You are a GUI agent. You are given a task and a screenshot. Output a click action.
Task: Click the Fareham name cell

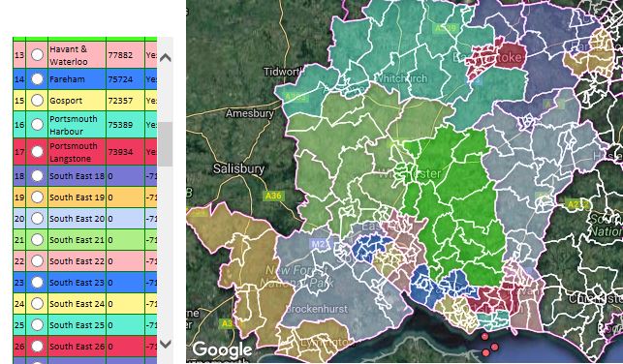click(x=78, y=79)
